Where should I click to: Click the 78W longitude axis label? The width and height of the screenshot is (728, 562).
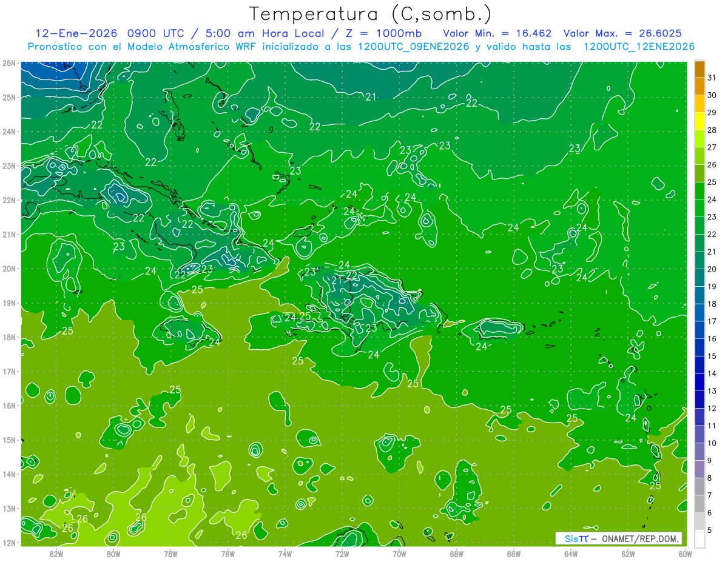(x=170, y=554)
